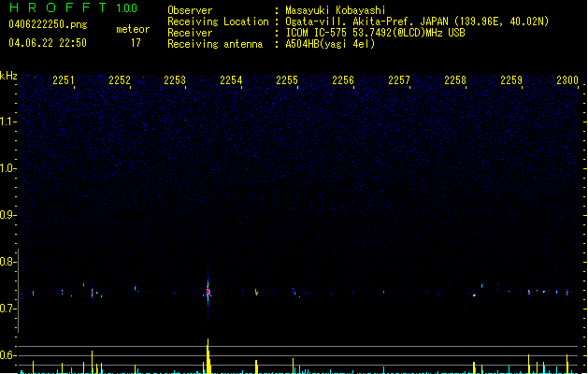Click the 0.7 kHz frequency label
Viewport: 588px width, 374px height.
coord(8,309)
